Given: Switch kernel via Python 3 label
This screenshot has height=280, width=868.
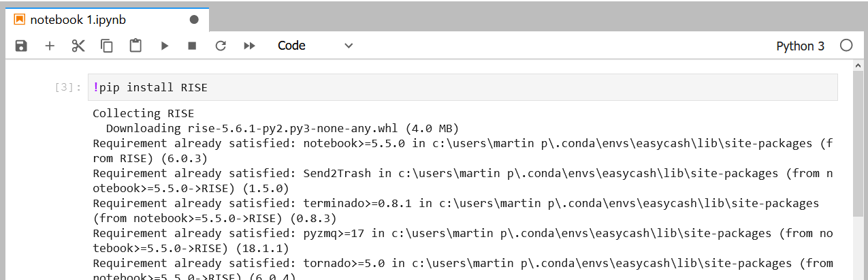Looking at the screenshot, I should (x=800, y=46).
